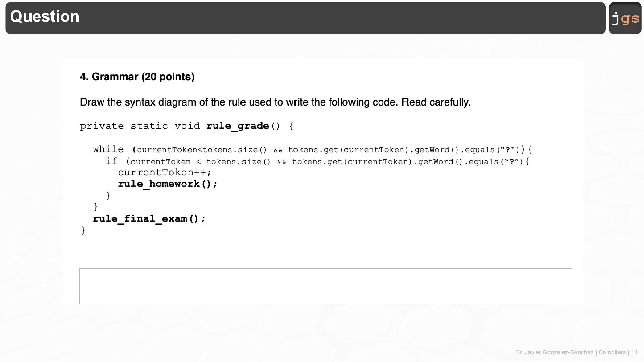
Task: Click the closing brace of the while loop
Action: [x=96, y=207]
